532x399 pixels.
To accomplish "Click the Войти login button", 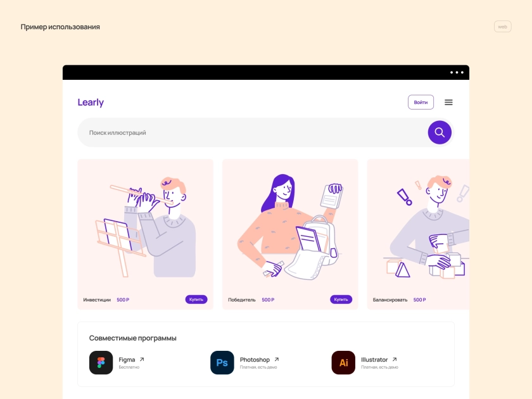I will pos(421,102).
